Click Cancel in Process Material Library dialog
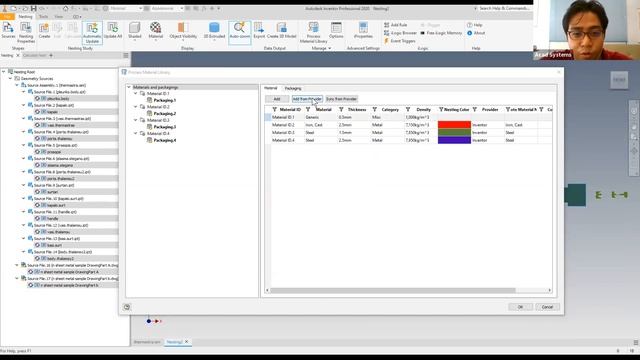Viewport: 640px width, 360px height. click(x=547, y=307)
